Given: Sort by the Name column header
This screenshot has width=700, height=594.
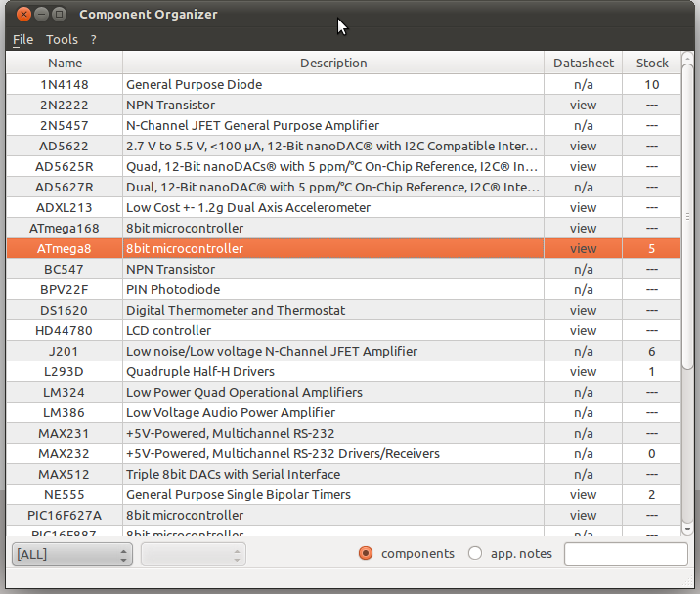Looking at the screenshot, I should (x=65, y=63).
